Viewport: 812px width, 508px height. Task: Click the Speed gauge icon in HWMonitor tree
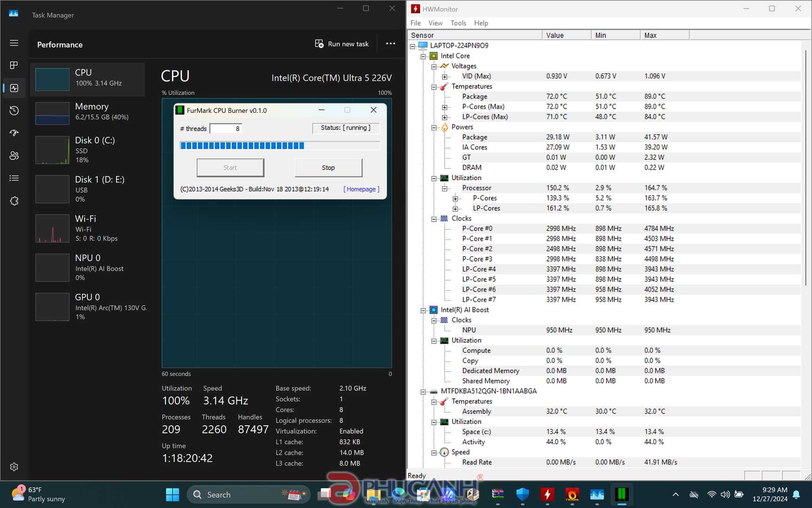pyautogui.click(x=445, y=452)
